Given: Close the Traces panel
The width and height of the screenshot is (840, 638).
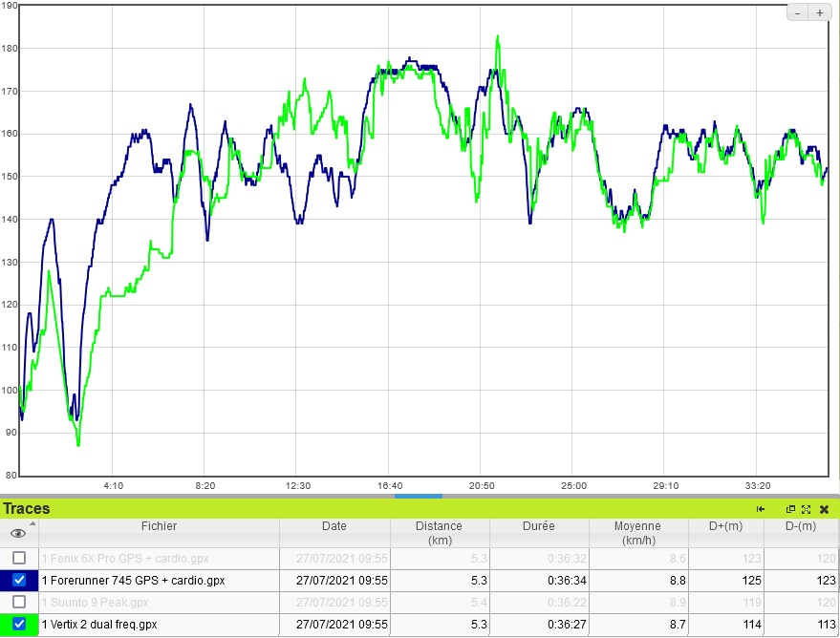Looking at the screenshot, I should point(824,509).
